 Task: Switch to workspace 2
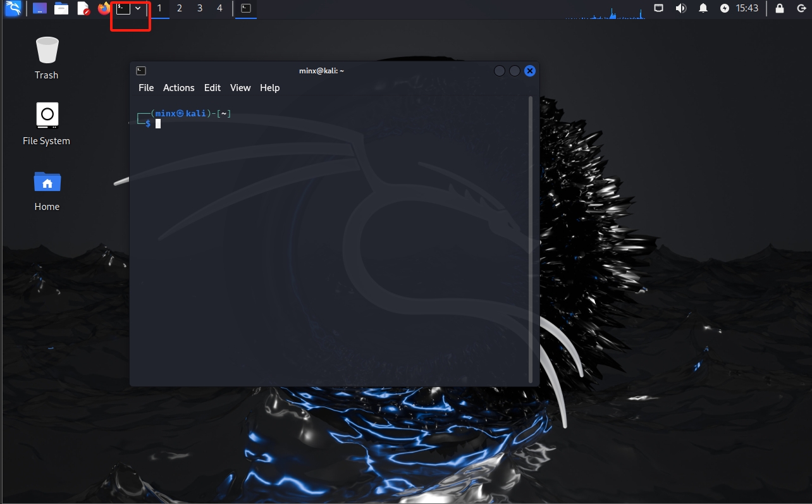(x=180, y=8)
